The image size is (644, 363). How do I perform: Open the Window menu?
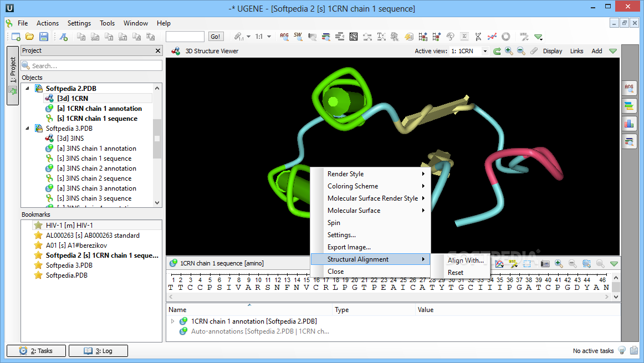pos(136,23)
